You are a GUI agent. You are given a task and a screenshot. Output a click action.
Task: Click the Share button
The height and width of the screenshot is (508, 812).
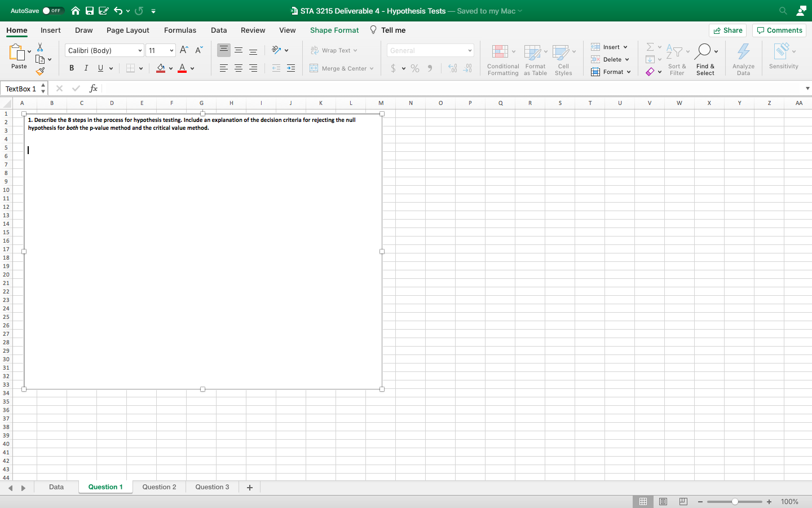(728, 30)
